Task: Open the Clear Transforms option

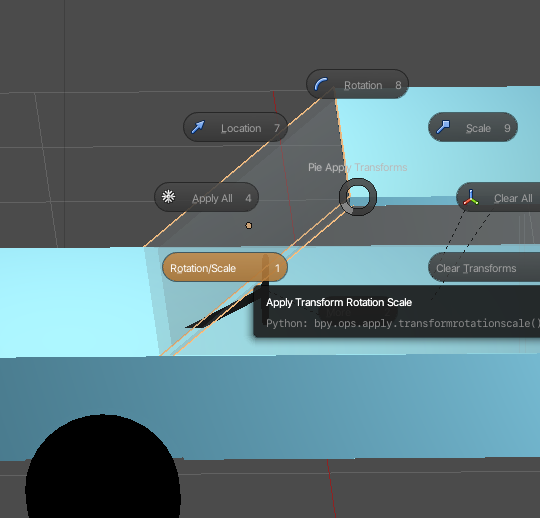Action: (x=484, y=268)
